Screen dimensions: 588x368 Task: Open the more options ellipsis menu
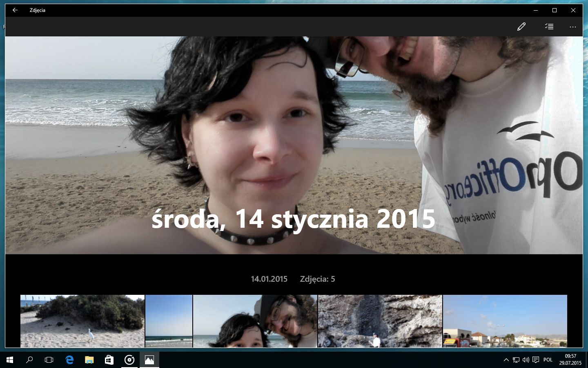[572, 27]
